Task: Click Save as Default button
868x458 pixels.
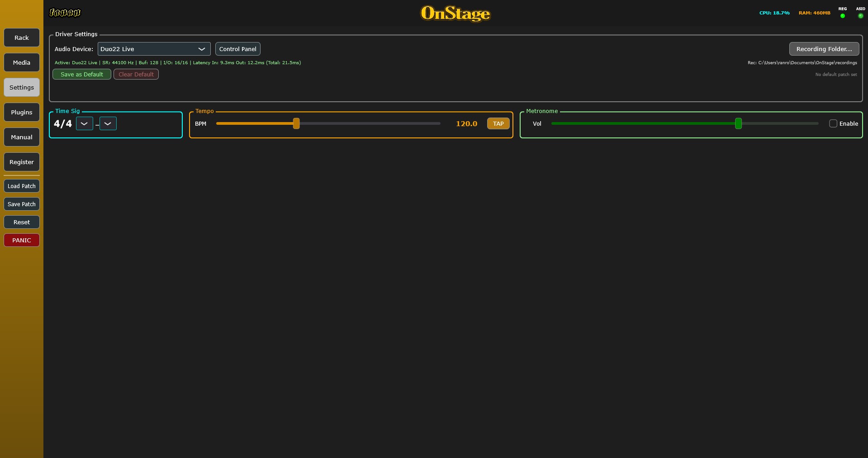Action: (82, 74)
